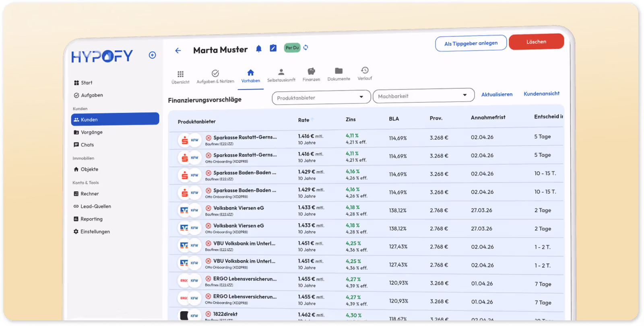
Task: Click the Finanzierungsvorschläge heading
Action: (205, 100)
